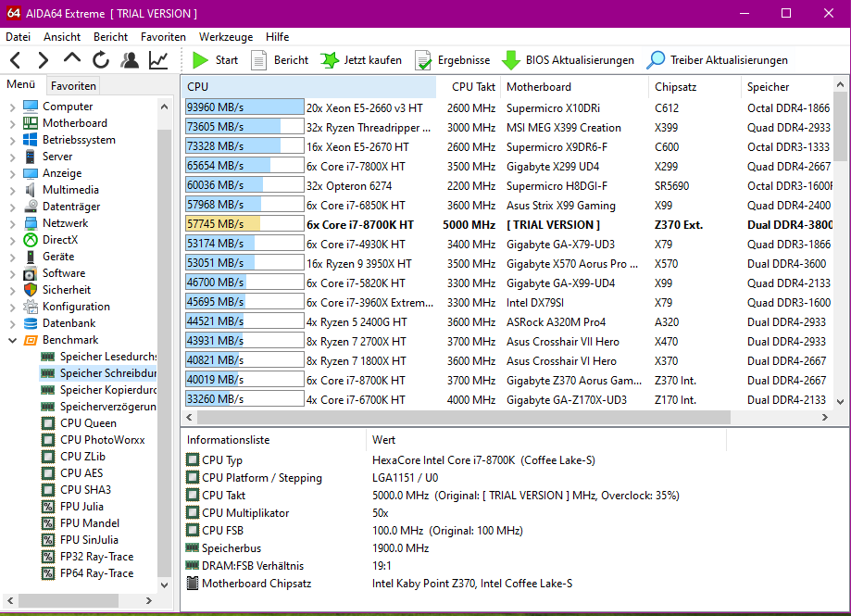Expand the Server tree node
Image resolution: width=851 pixels, height=616 pixels.
click(12, 157)
